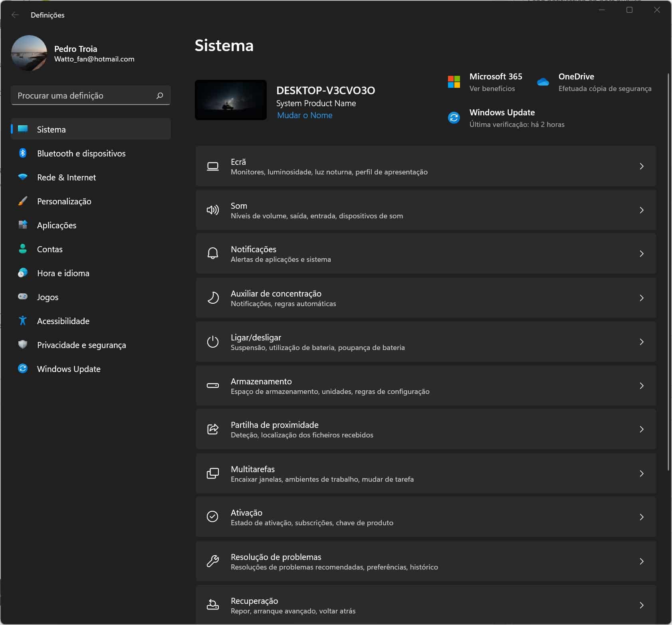This screenshot has width=672, height=625.
Task: Go to Rede & Internet settings
Action: coord(66,178)
